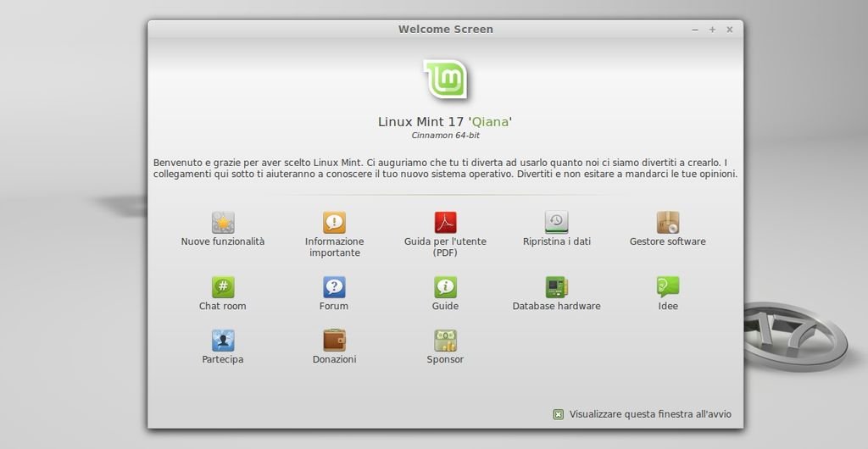Click the 'Guide' text label
The image size is (868, 449).
tap(445, 306)
